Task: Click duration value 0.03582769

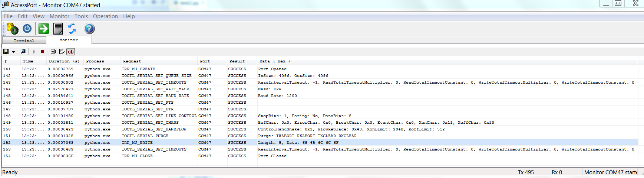Action: [x=60, y=69]
